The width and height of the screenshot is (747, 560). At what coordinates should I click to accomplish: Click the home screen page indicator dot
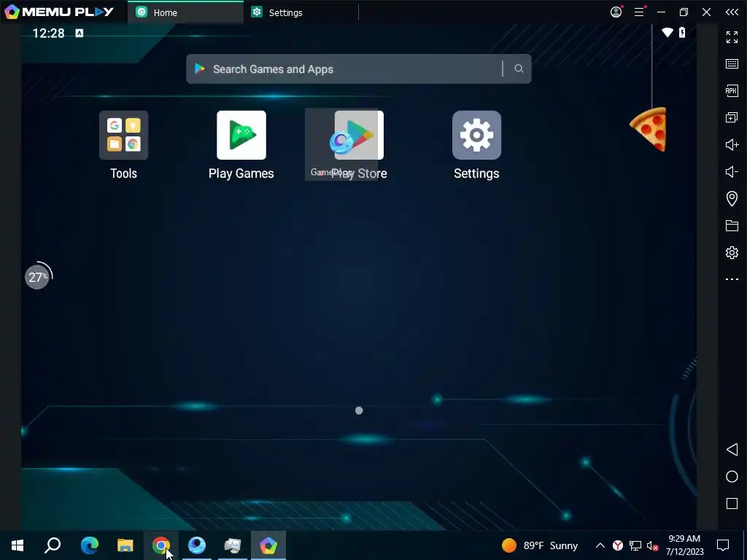(x=359, y=411)
